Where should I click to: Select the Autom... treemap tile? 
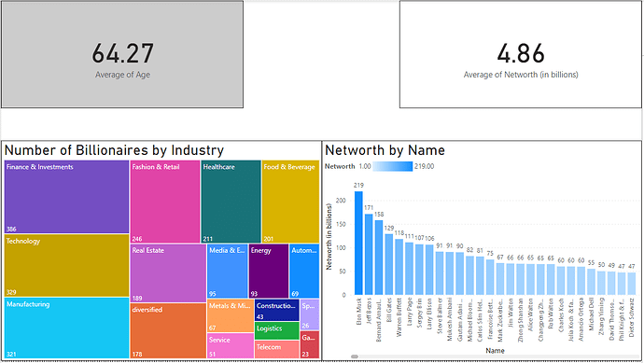click(x=304, y=271)
